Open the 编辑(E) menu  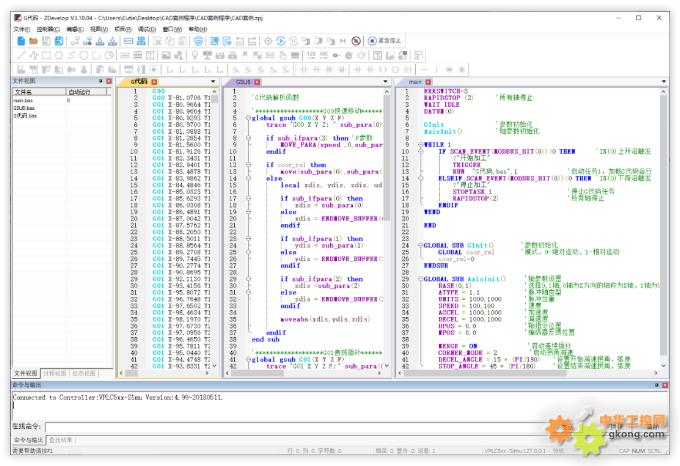pyautogui.click(x=75, y=29)
